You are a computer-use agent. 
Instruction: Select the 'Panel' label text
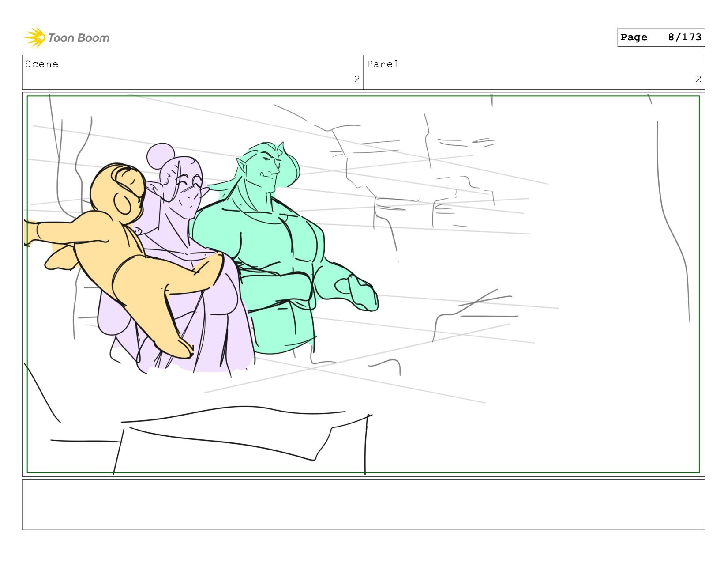(x=383, y=64)
